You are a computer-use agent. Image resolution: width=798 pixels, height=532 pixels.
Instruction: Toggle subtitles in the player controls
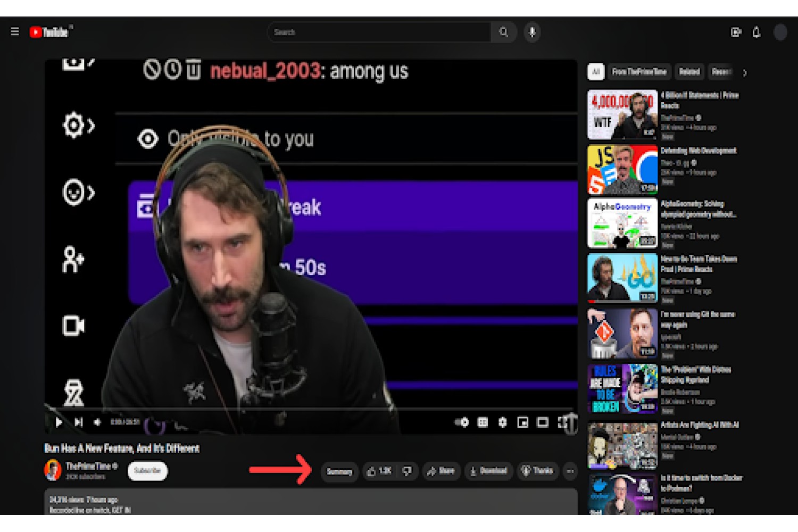click(x=483, y=422)
